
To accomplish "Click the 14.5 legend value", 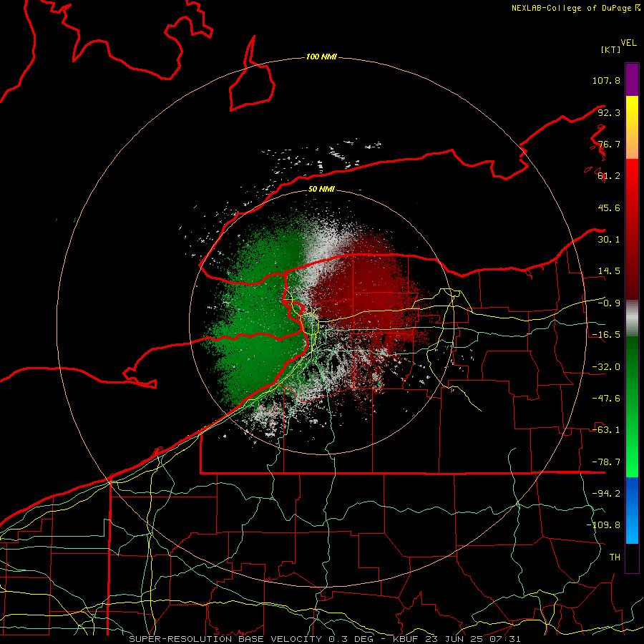I will (x=609, y=271).
